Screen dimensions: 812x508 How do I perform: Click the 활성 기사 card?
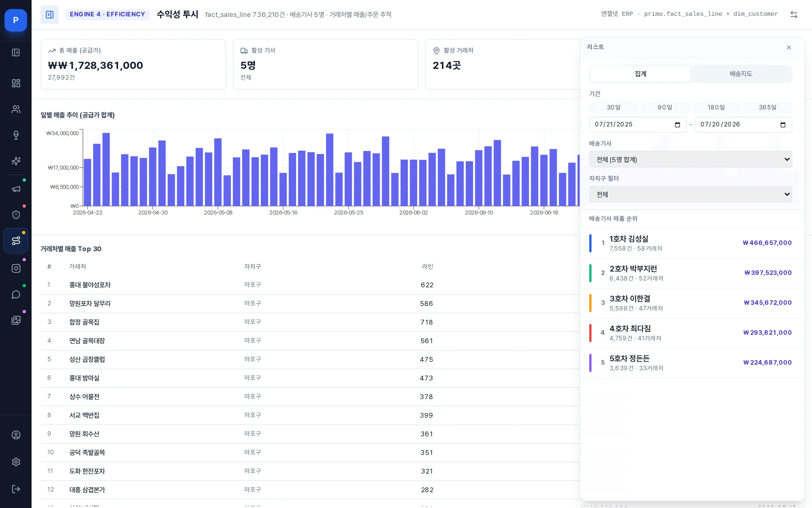(x=325, y=64)
